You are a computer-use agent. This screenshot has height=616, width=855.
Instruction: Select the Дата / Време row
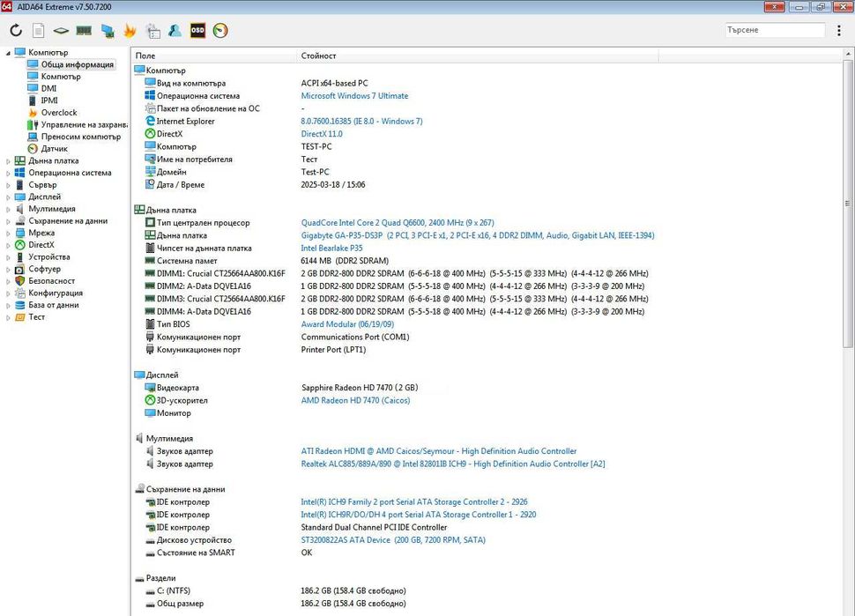(x=487, y=184)
